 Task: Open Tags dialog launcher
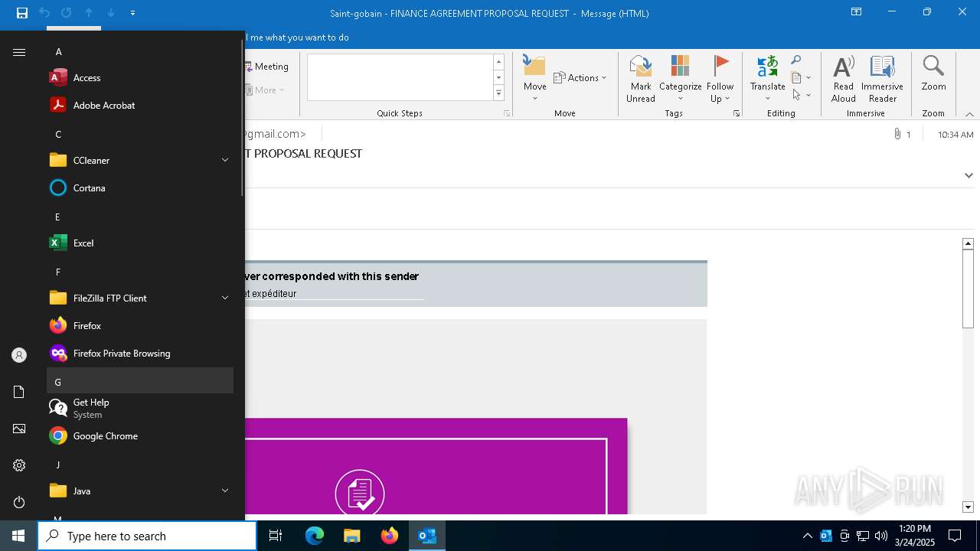point(737,113)
